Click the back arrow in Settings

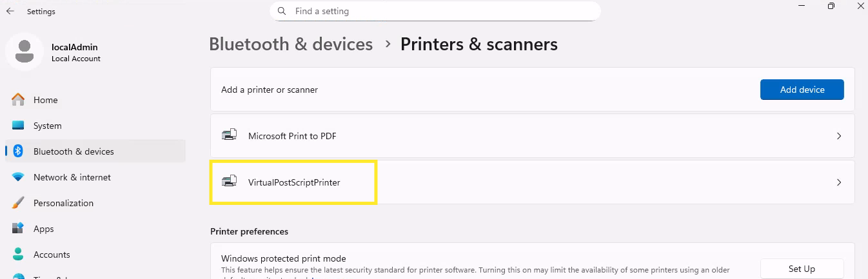(10, 12)
